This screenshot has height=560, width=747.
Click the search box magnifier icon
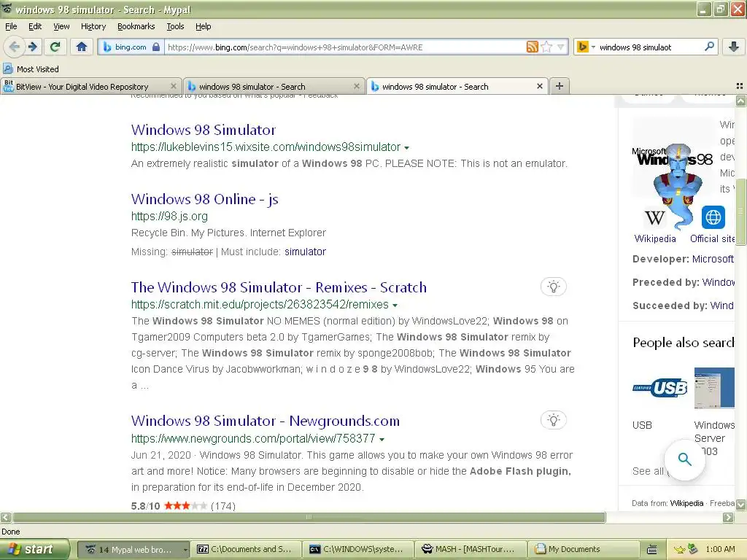tap(709, 47)
